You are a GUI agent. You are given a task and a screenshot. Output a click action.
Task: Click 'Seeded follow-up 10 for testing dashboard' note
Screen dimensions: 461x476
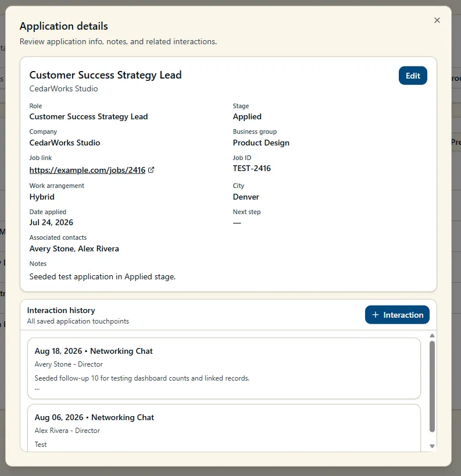(x=142, y=378)
